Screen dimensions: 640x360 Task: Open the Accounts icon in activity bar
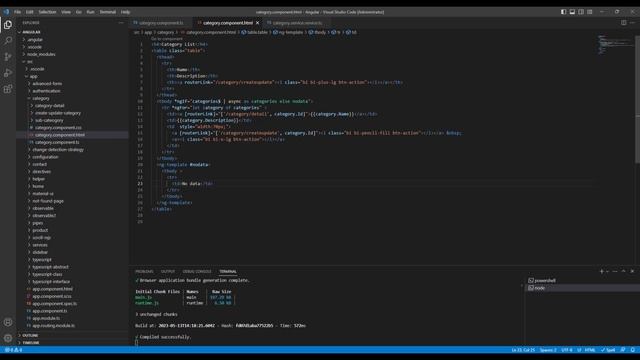tap(8, 322)
